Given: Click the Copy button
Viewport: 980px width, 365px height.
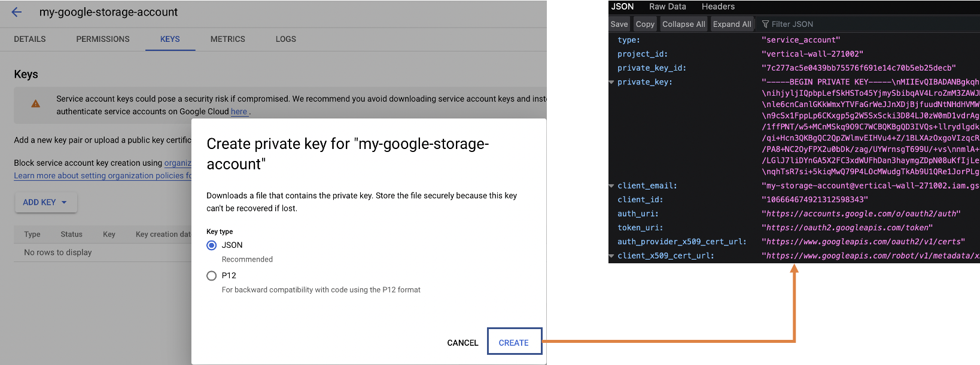Looking at the screenshot, I should tap(645, 25).
